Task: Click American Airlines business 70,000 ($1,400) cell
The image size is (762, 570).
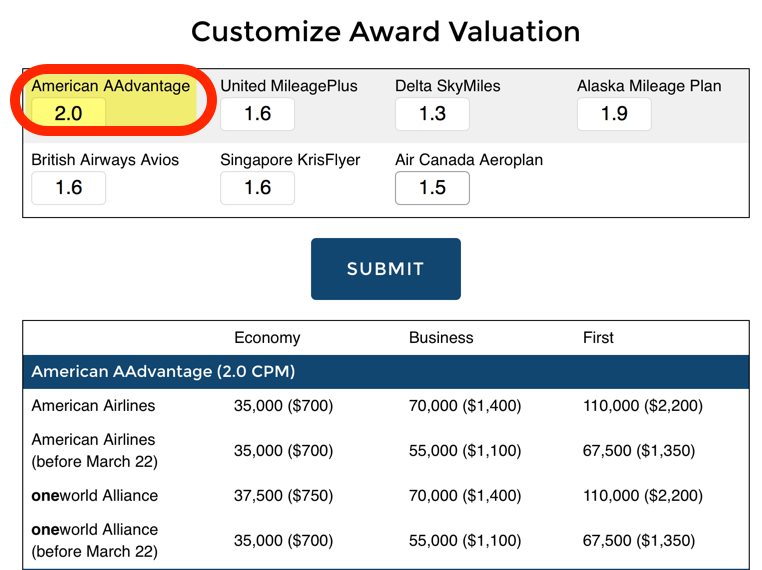Action: click(x=465, y=406)
